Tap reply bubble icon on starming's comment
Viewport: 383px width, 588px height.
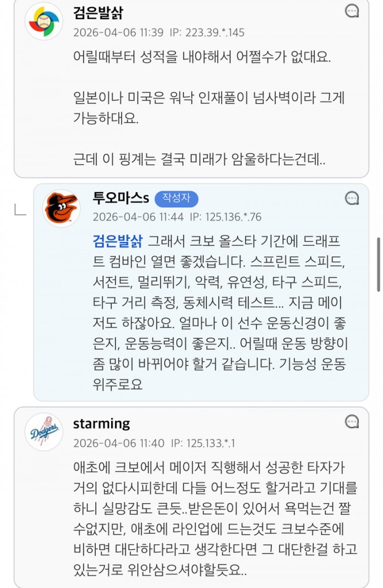pos(352,422)
